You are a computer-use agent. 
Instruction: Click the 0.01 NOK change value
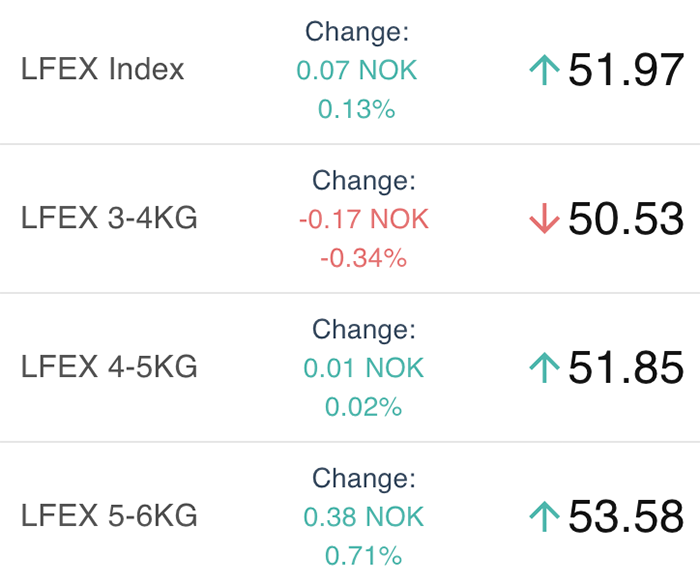pos(363,368)
